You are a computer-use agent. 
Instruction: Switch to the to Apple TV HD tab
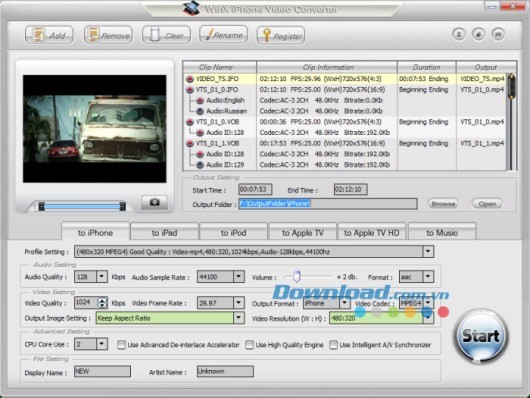(x=372, y=233)
